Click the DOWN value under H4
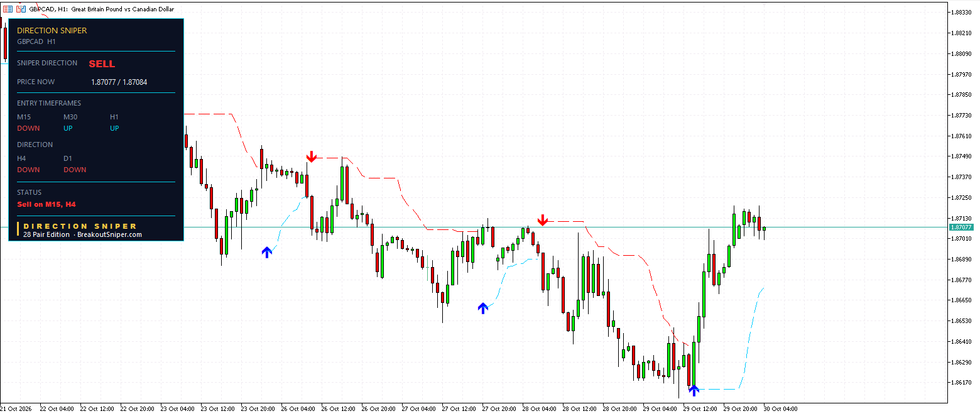 pyautogui.click(x=28, y=170)
